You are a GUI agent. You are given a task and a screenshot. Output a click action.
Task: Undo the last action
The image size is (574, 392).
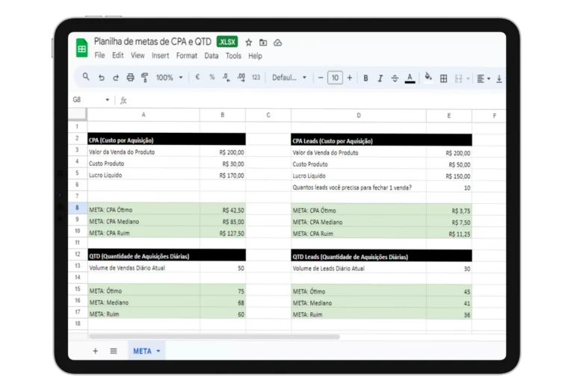(101, 78)
